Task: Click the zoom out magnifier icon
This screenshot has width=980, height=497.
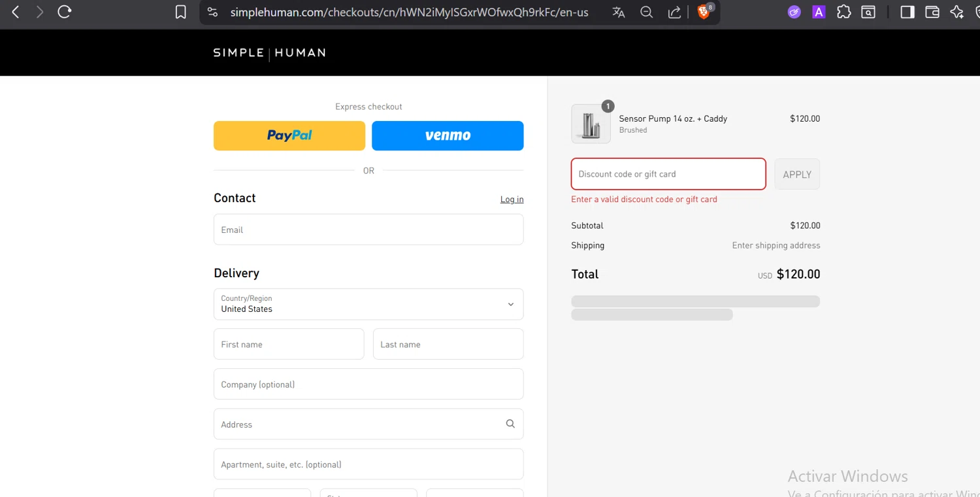Action: [646, 12]
